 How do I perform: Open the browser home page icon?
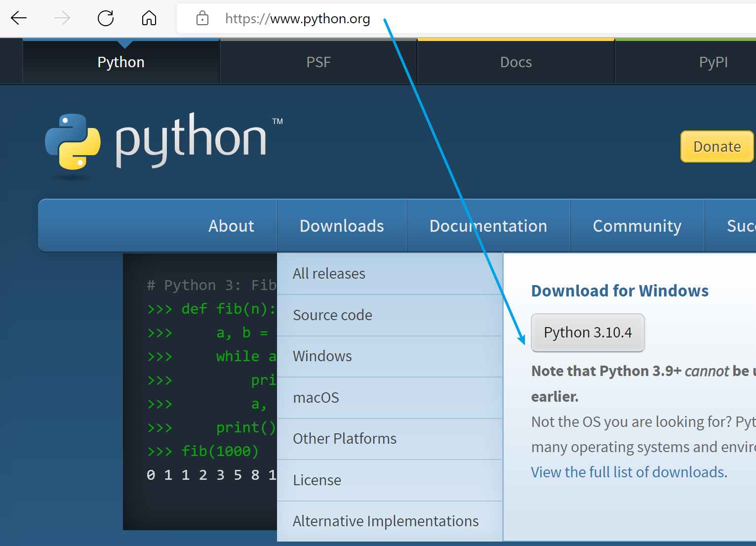[x=149, y=18]
